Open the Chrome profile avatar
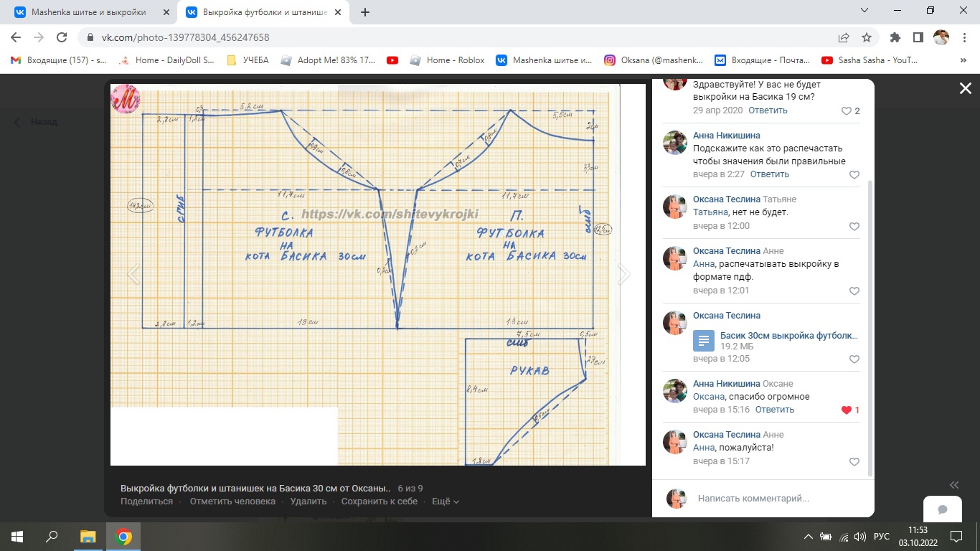Viewport: 980px width, 551px height. point(941,37)
